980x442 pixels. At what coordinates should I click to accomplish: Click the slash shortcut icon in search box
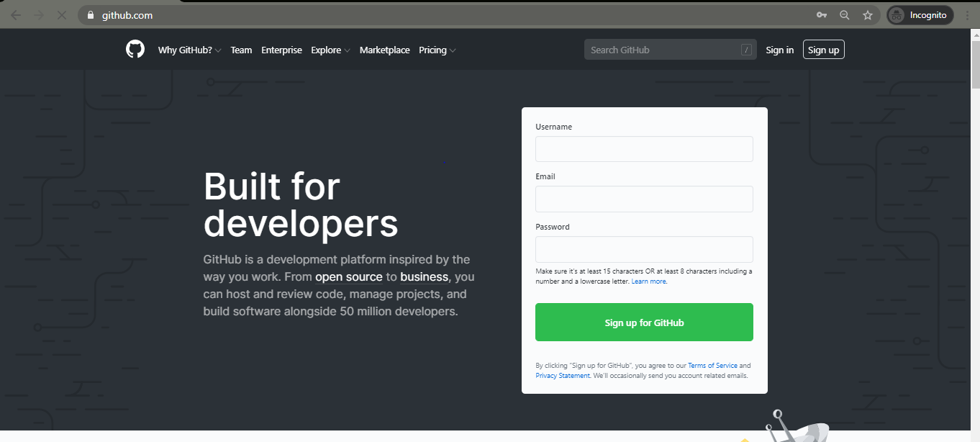[x=746, y=50]
